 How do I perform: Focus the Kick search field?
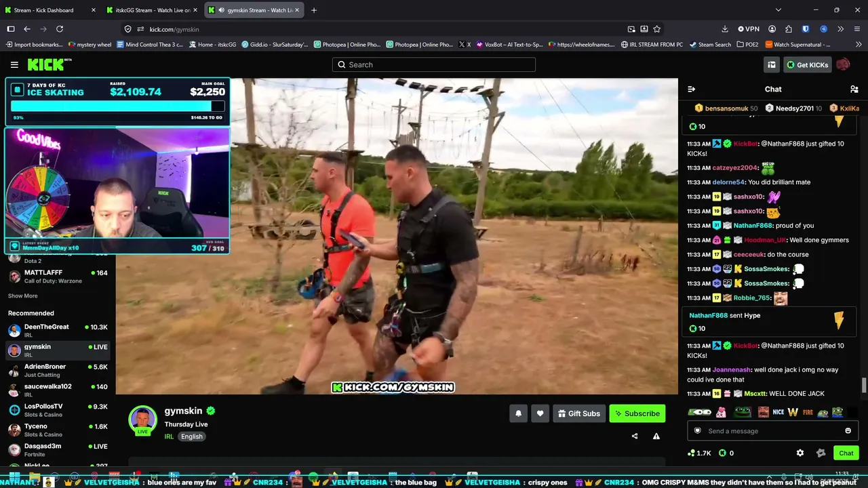pyautogui.click(x=434, y=64)
